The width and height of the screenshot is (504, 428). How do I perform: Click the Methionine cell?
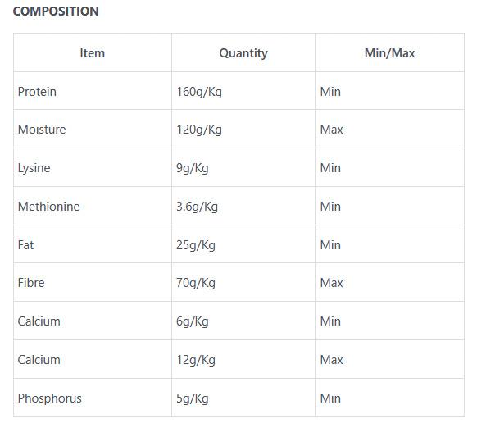click(x=48, y=207)
